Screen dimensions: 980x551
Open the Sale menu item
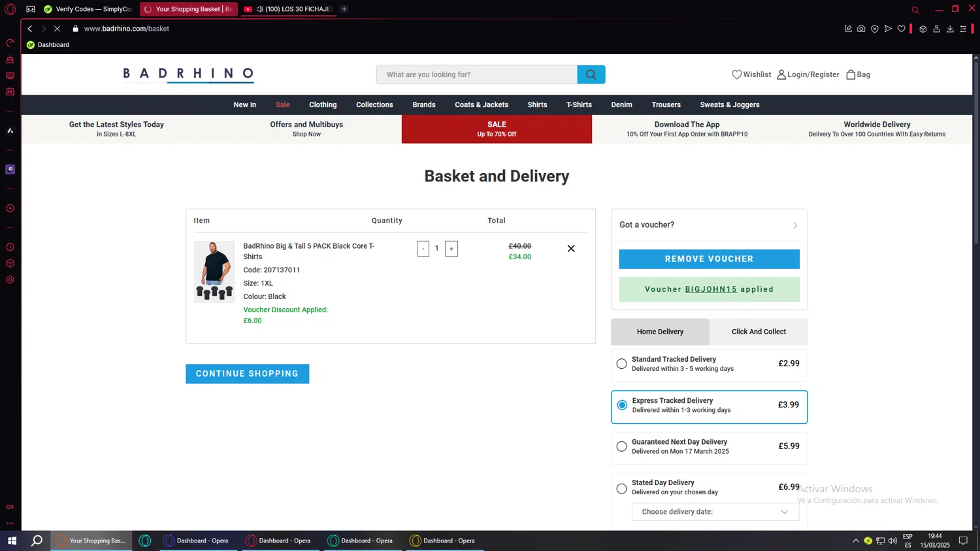(283, 105)
